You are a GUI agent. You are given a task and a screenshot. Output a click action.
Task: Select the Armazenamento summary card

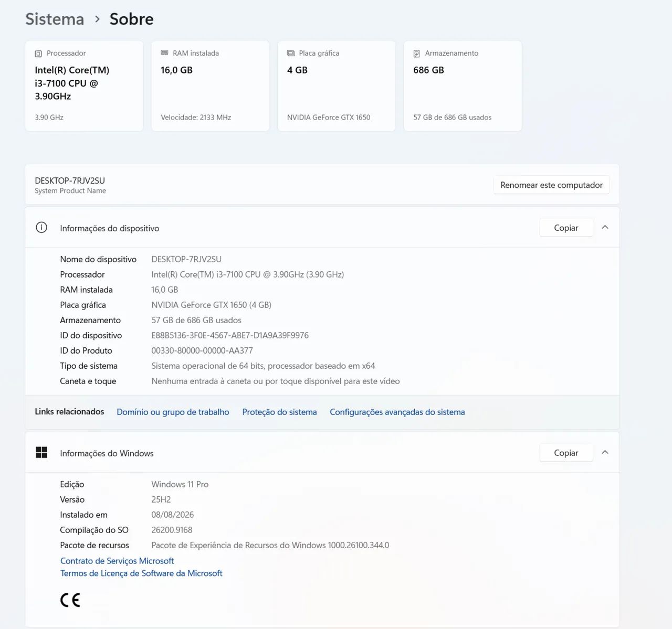(x=463, y=86)
